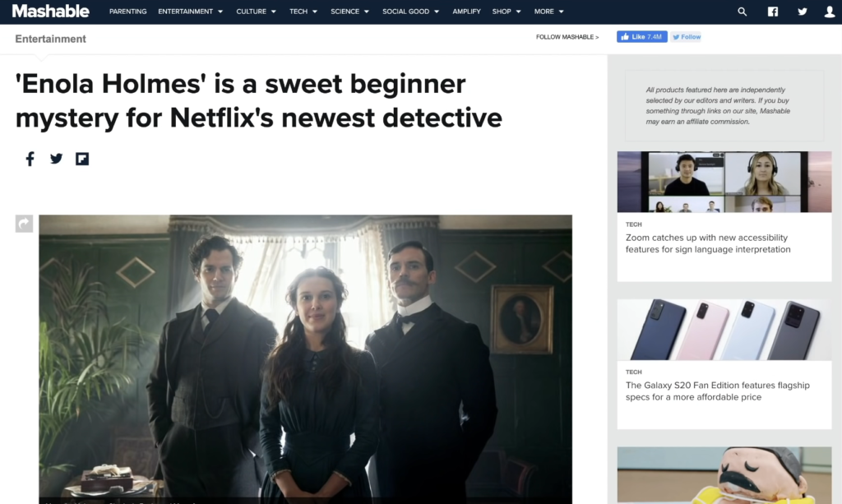Open the Amplify section

466,12
